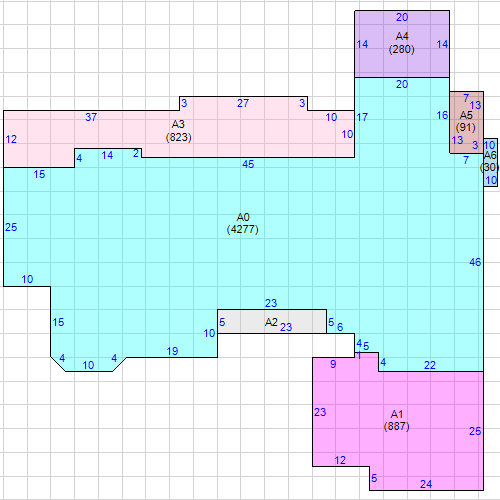Select the A6 area label
500x500 pixels.
click(490, 155)
